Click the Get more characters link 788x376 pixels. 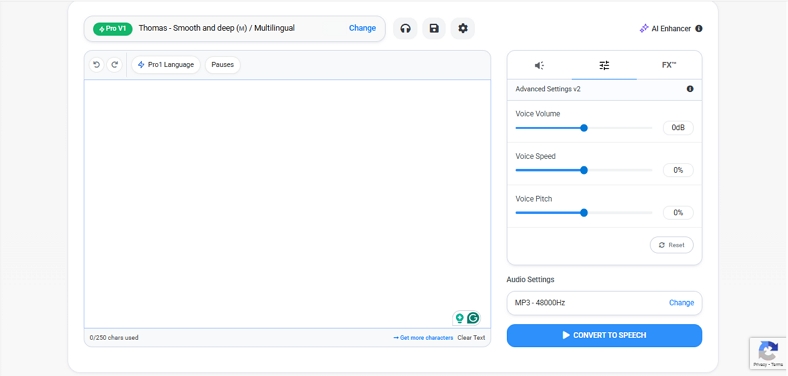click(x=423, y=338)
